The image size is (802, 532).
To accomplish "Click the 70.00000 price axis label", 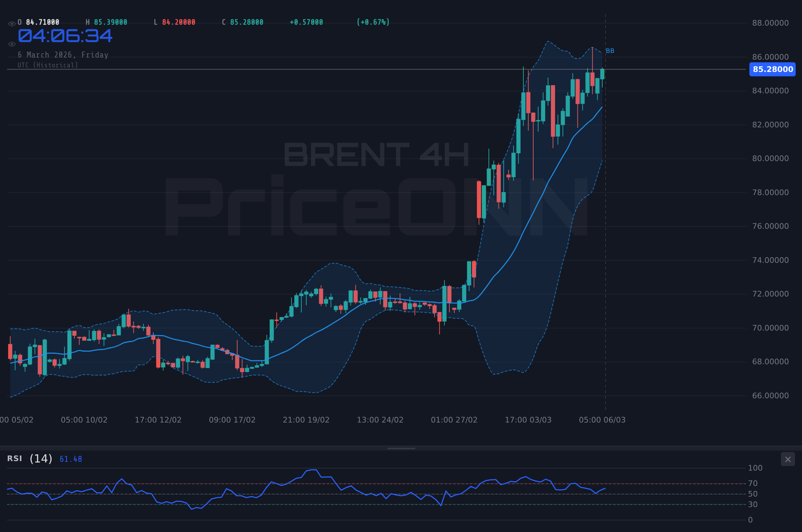I will tap(770, 328).
